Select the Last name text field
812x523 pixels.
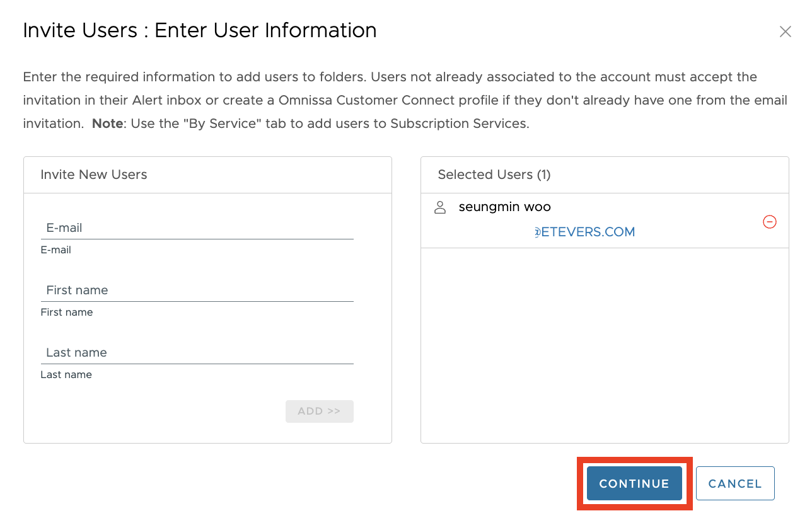(x=197, y=353)
